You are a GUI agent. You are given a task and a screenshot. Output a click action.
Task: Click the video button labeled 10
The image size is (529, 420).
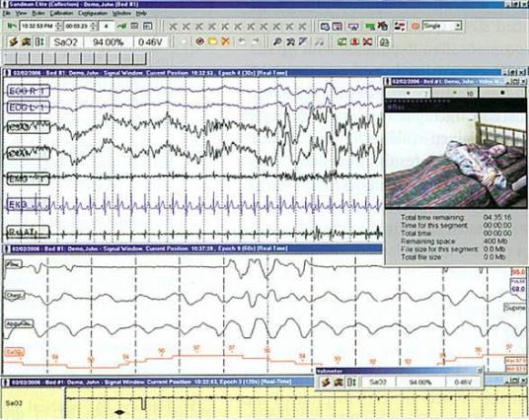click(454, 93)
